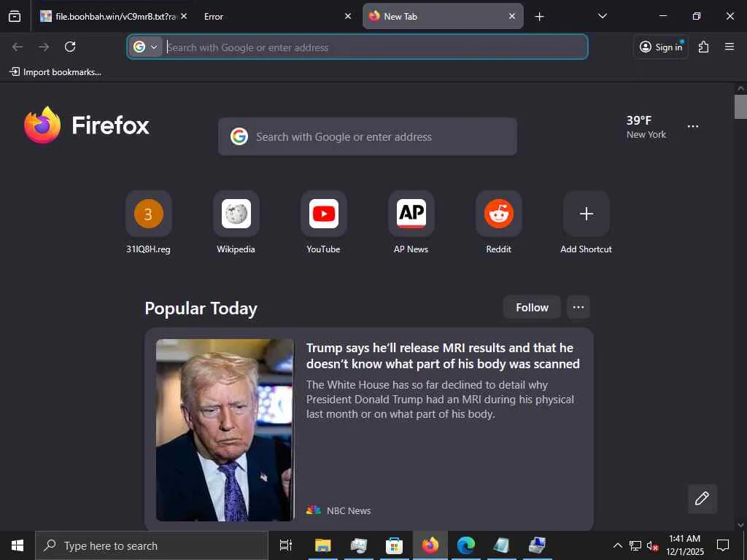Open Microsoft Store from the taskbar
The height and width of the screenshot is (560, 747).
pos(394,545)
